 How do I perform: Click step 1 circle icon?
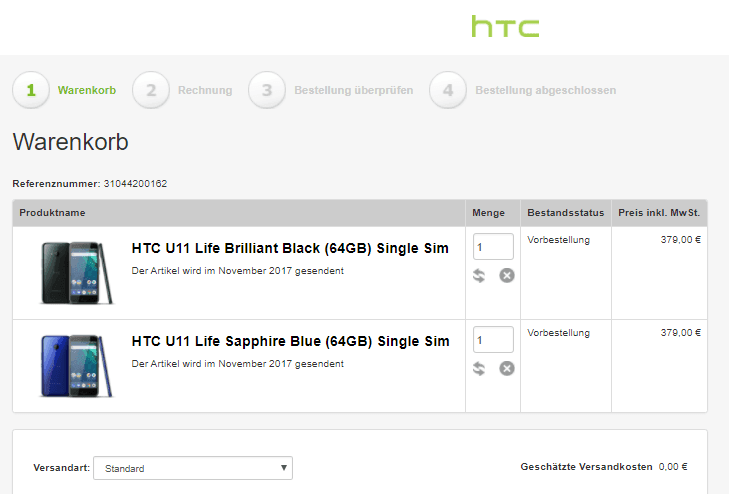(31, 90)
